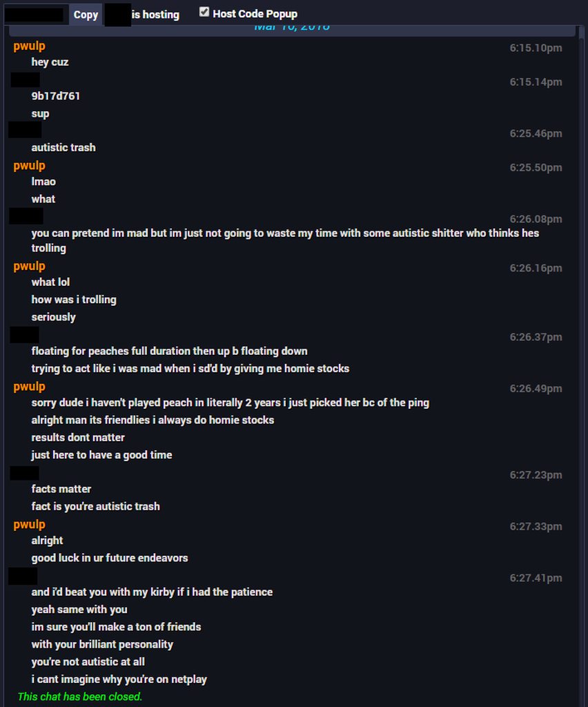
Task: Click the 'hey cuz' message
Action: (50, 62)
